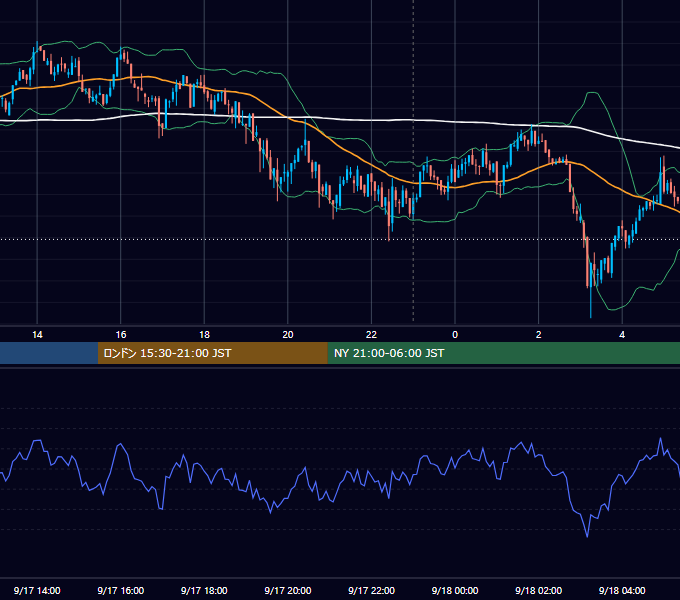Select the 2 hour axis label
The width and height of the screenshot is (680, 600).
point(539,335)
